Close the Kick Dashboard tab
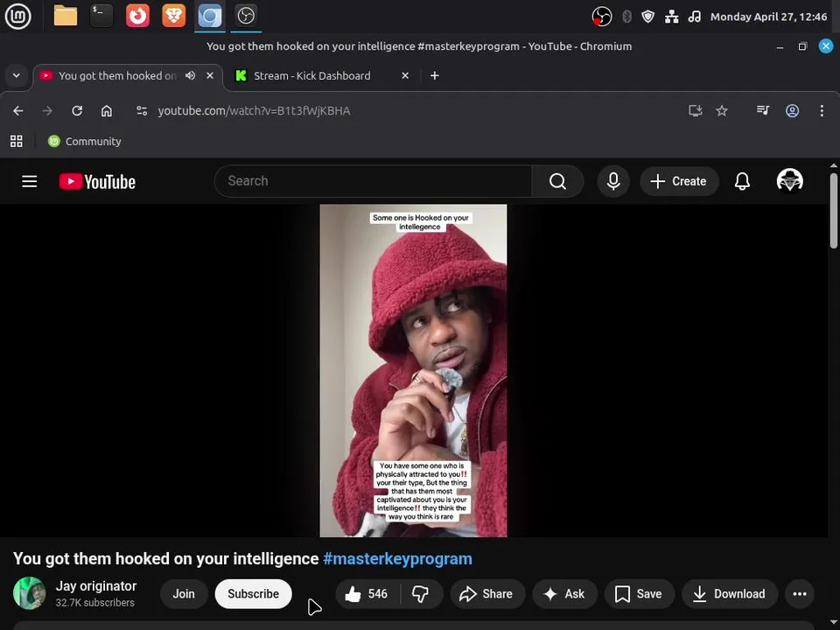 (405, 75)
